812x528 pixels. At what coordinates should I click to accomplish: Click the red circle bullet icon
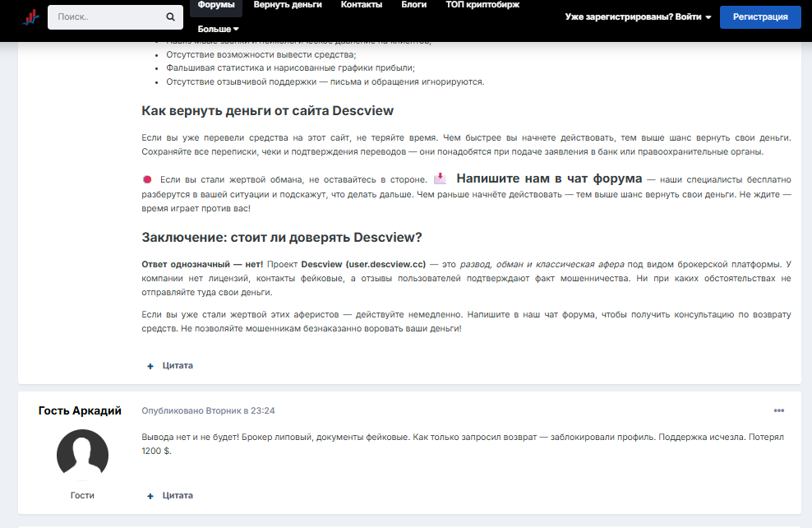pyautogui.click(x=147, y=179)
